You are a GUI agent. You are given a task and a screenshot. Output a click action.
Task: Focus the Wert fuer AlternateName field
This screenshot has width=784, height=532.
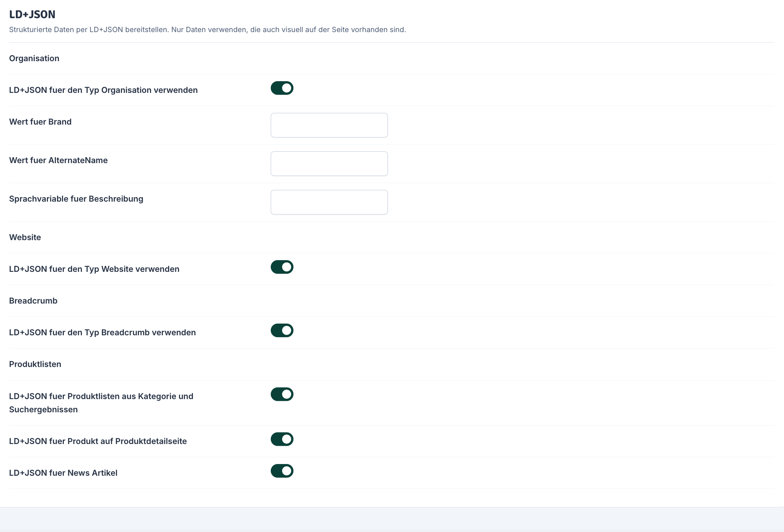pos(329,163)
